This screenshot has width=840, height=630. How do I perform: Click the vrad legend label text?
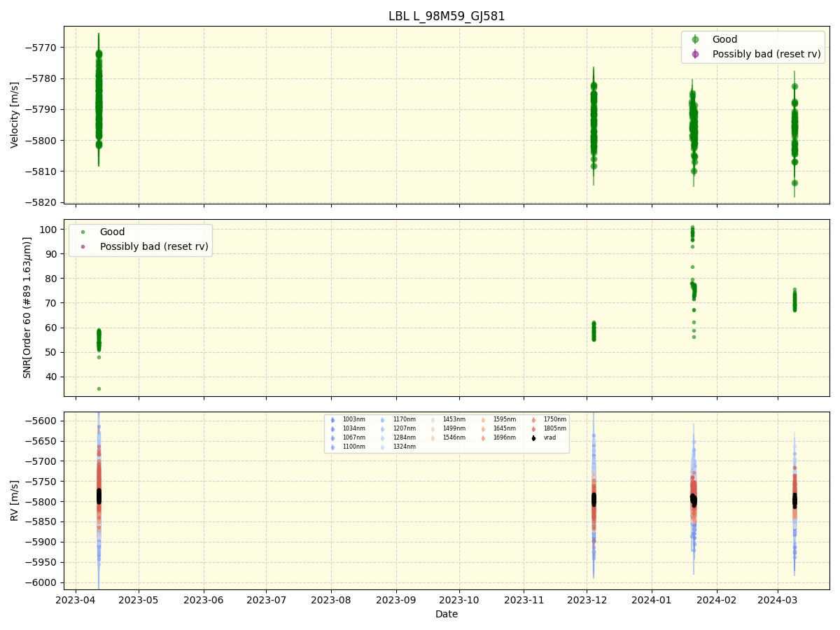[x=549, y=437]
